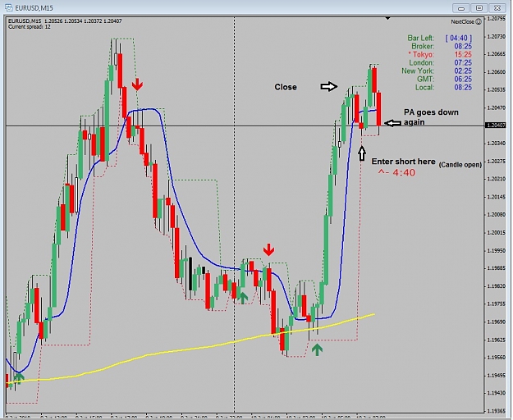513x420 pixels.
Task: Click the NextClose circular icon in top-right corner
Action: click(x=478, y=22)
